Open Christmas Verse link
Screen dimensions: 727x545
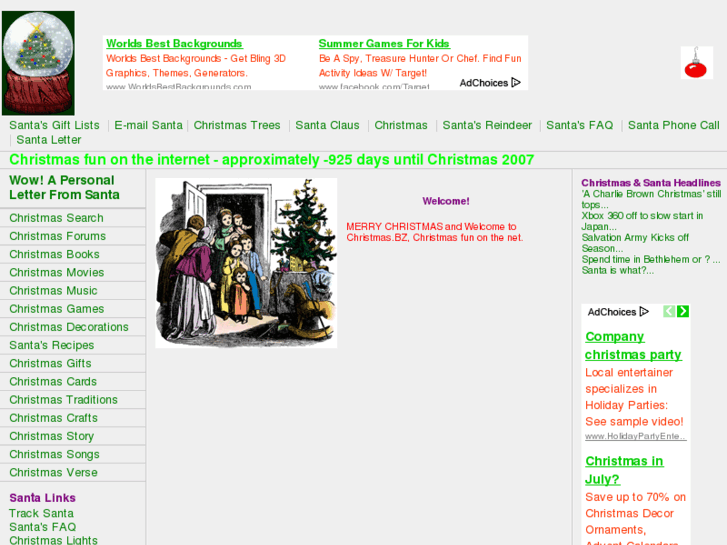point(53,472)
